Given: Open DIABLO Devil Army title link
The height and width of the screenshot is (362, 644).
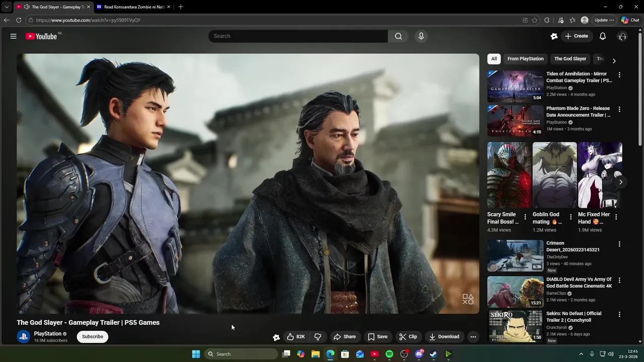Looking at the screenshot, I should click(579, 283).
